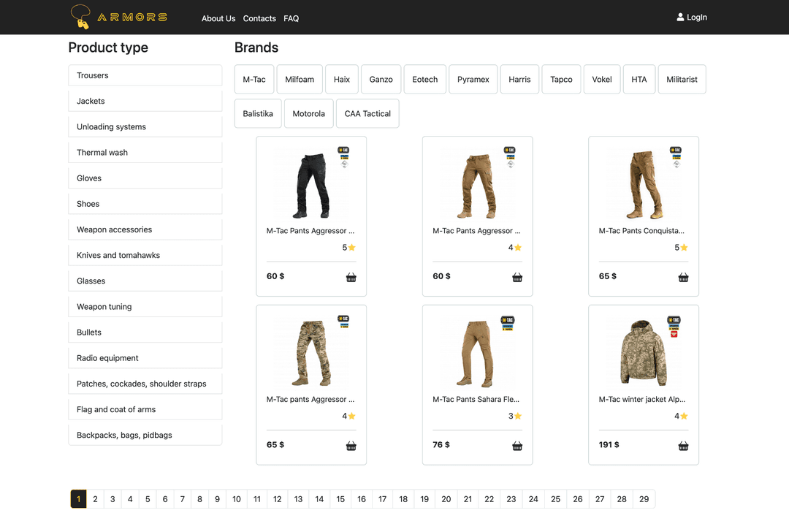789x532 pixels.
Task: Select Weapon tuning category
Action: (145, 306)
